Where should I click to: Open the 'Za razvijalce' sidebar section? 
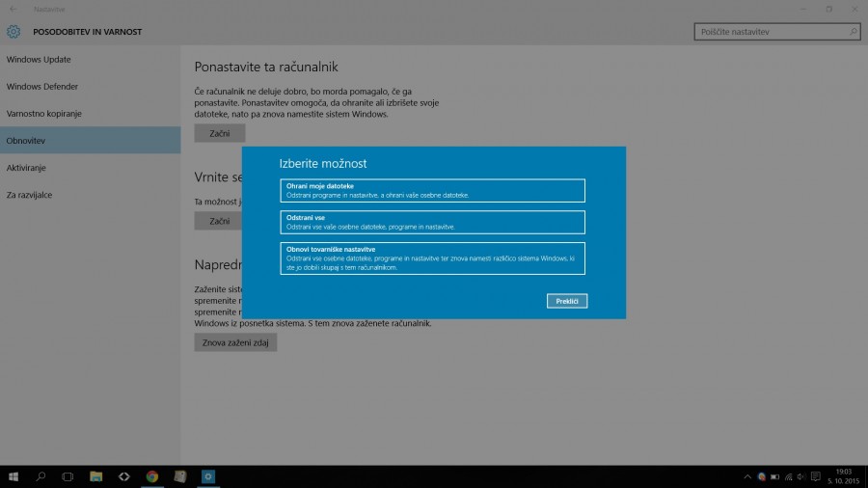29,195
